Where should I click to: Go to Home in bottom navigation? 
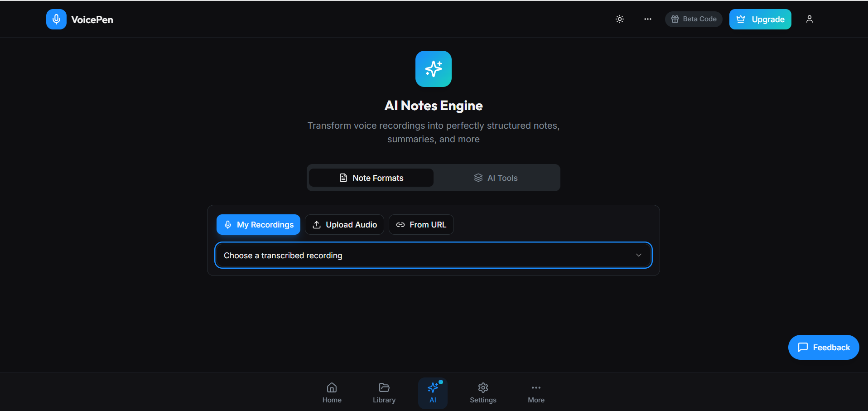click(332, 393)
